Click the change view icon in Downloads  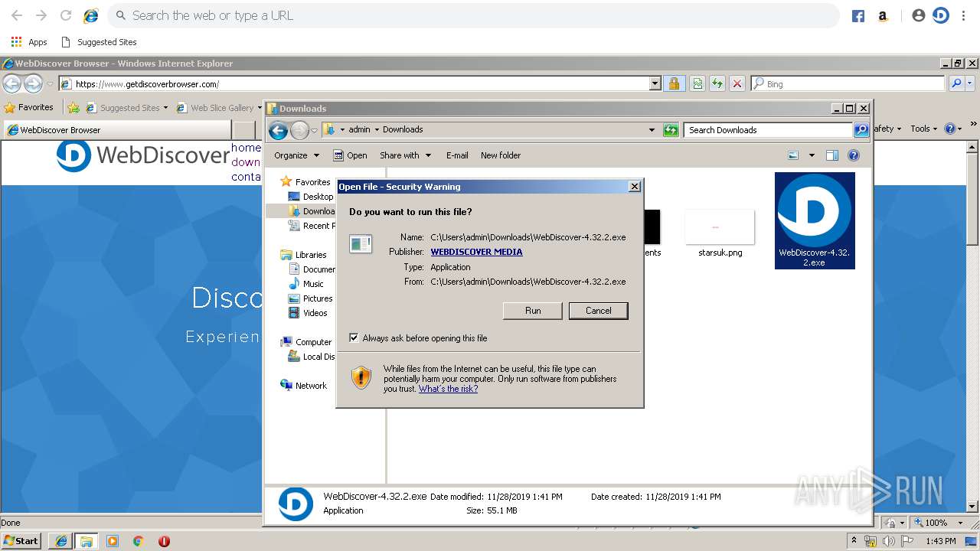(x=793, y=155)
